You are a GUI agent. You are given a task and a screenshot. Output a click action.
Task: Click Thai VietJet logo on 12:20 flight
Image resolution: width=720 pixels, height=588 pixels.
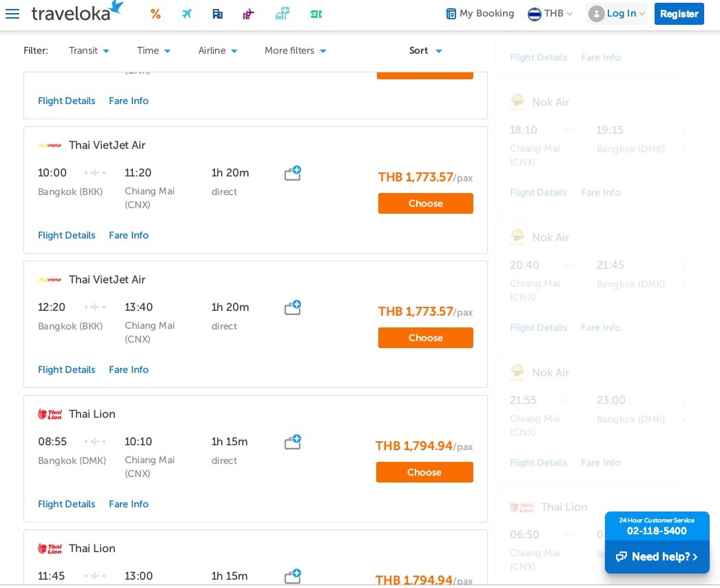point(50,280)
